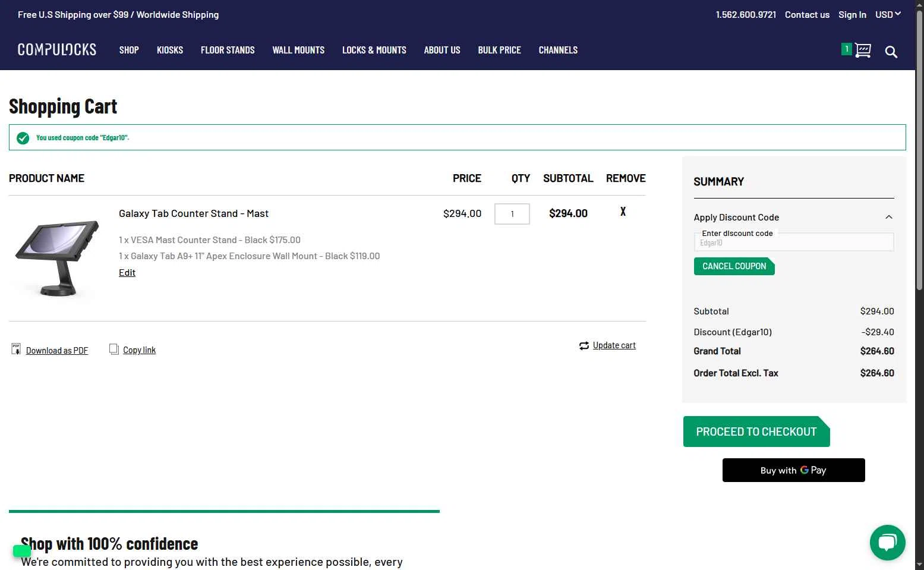Click Sign In link
924x570 pixels.
pyautogui.click(x=852, y=14)
